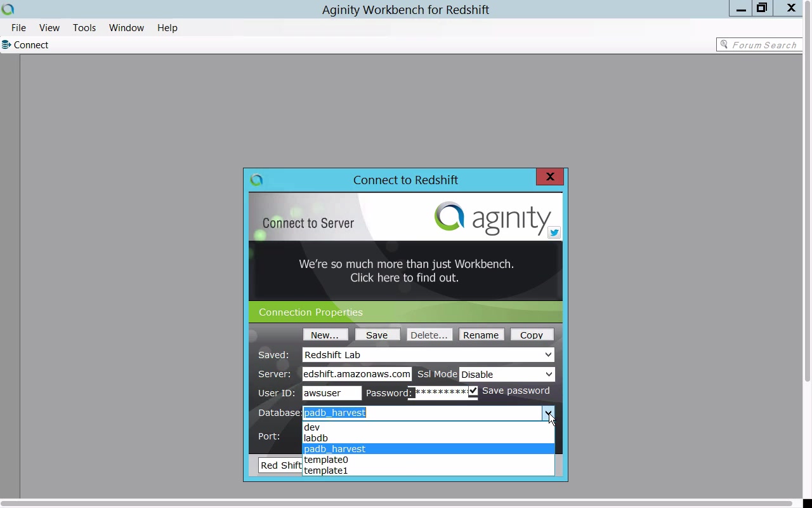Click the Connect to Redshift dialog title icon
The image size is (812, 508).
click(256, 180)
